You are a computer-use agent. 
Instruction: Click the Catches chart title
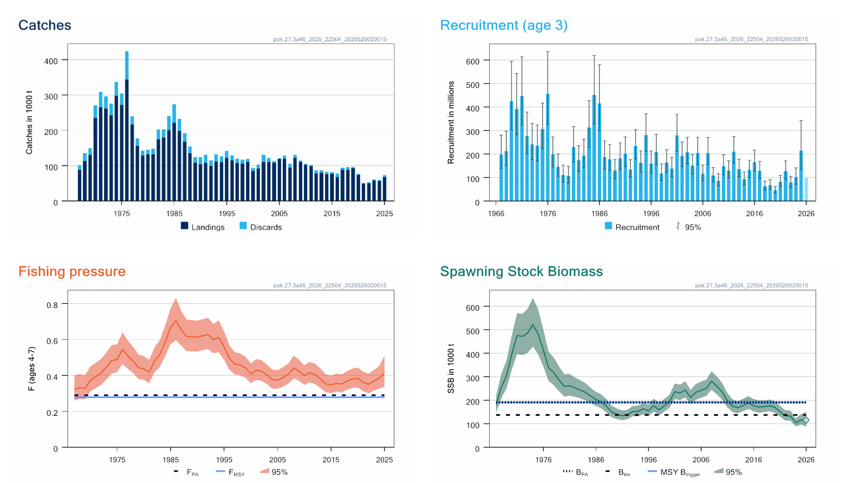(44, 25)
